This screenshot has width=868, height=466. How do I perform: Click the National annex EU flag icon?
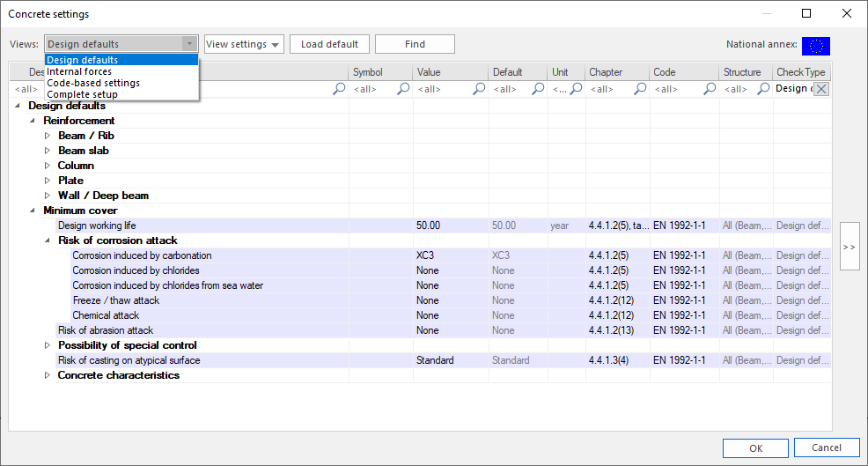point(815,46)
